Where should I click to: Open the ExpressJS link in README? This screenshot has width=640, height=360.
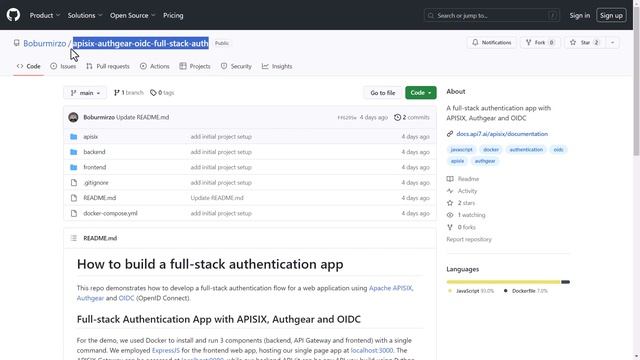point(166,350)
